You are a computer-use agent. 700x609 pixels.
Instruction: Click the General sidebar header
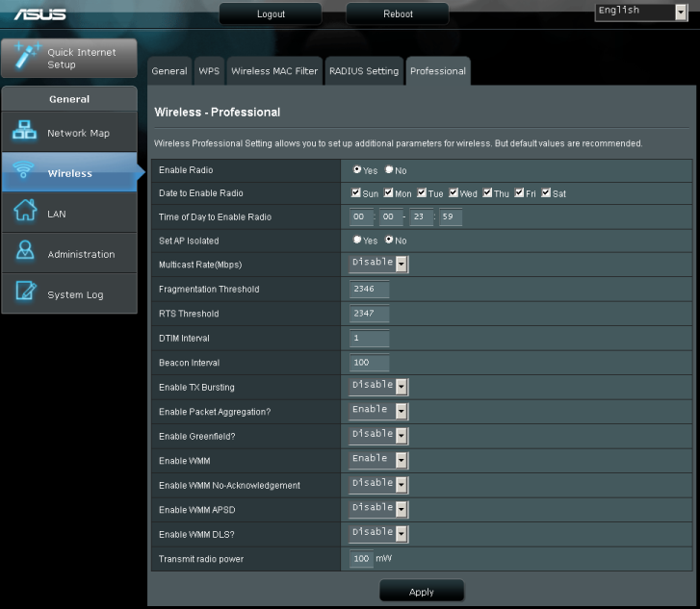(x=69, y=99)
